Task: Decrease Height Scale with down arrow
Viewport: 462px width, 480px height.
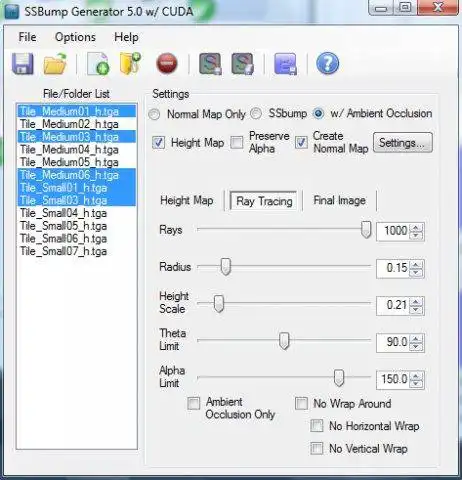Action: tap(416, 309)
